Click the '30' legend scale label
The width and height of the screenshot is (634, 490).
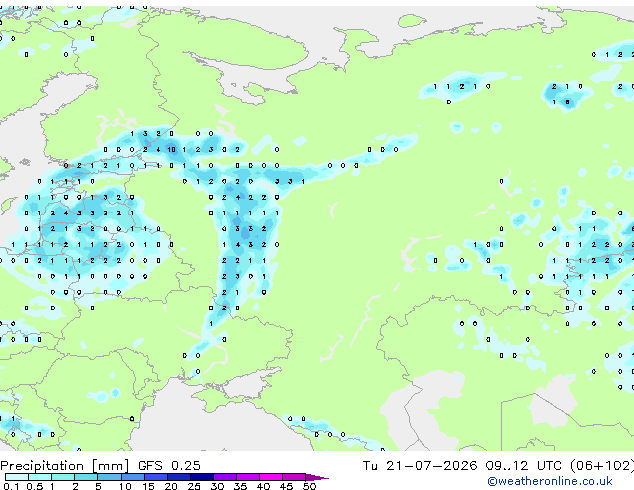(x=217, y=486)
